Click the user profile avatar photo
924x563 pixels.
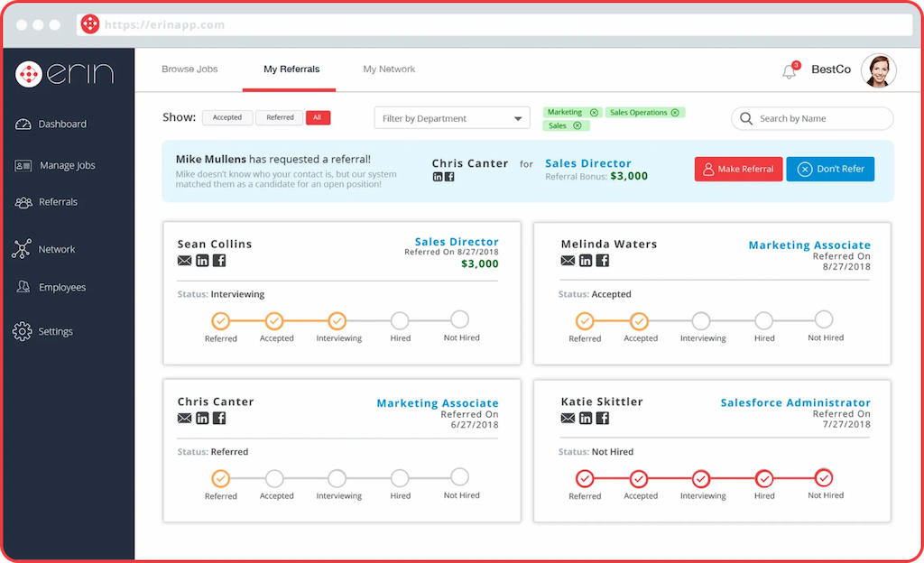coord(878,70)
